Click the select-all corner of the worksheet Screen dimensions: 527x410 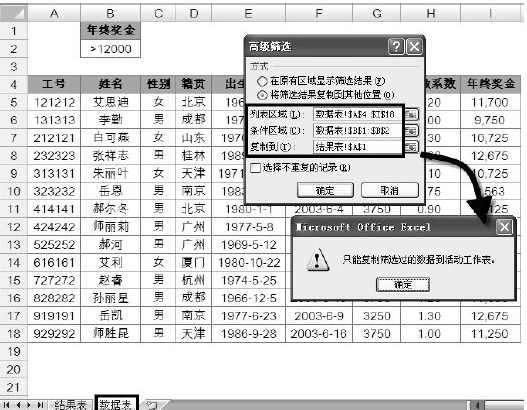pos(13,13)
